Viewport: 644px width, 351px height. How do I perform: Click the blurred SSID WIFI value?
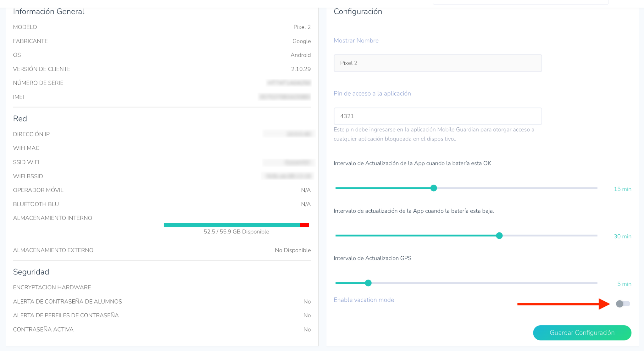[297, 162]
